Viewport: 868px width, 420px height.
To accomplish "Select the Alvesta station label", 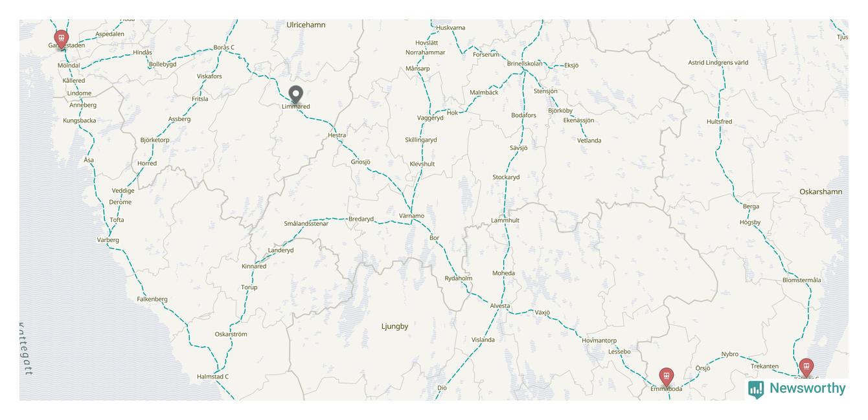I will tap(500, 306).
